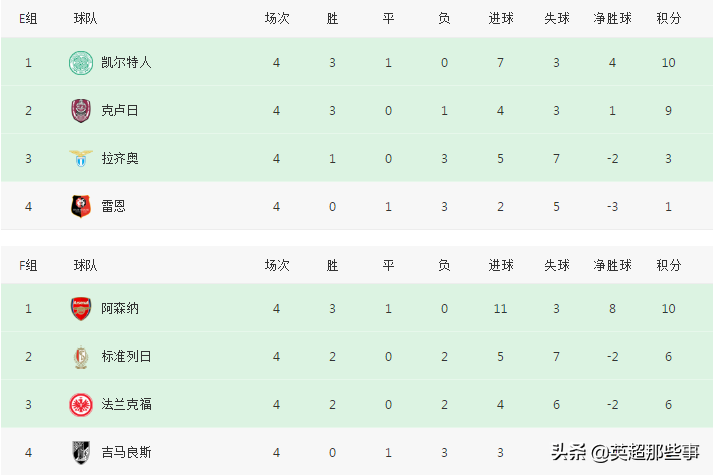Click the Celtic club crest icon
The height and width of the screenshot is (475, 713).
tap(80, 62)
